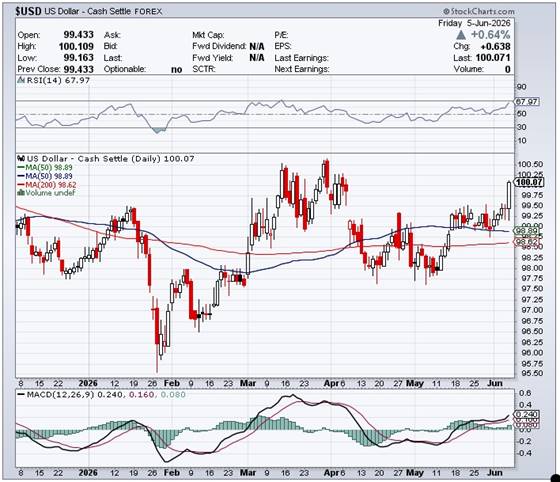560x482 pixels.
Task: Click 'Mar' on the price chart date axis
Action: [x=248, y=383]
